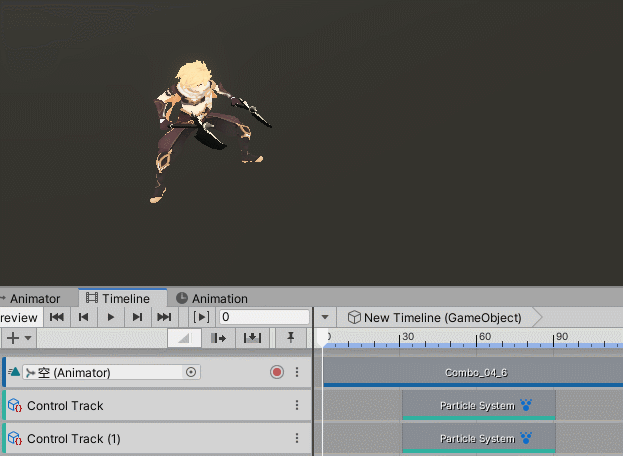The image size is (623, 456).
Task: Toggle Play Range mode button
Action: pyautogui.click(x=201, y=317)
